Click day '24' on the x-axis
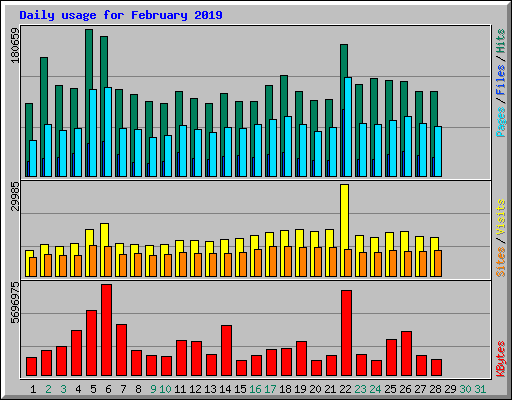Viewport: 512px width, 400px height. tap(375, 389)
